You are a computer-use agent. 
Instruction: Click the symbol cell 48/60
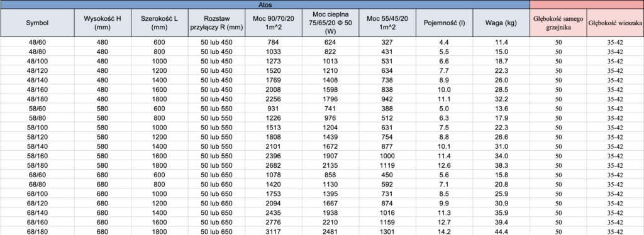[37, 42]
